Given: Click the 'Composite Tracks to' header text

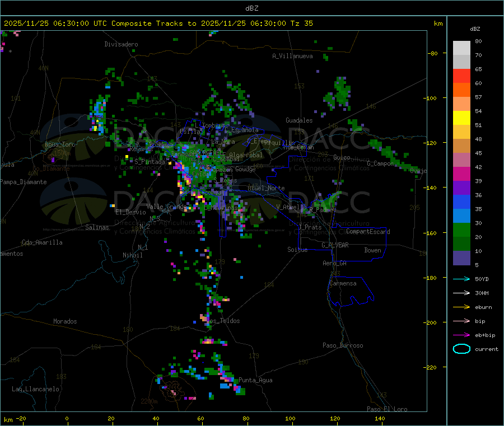Looking at the screenshot, I should (x=154, y=24).
